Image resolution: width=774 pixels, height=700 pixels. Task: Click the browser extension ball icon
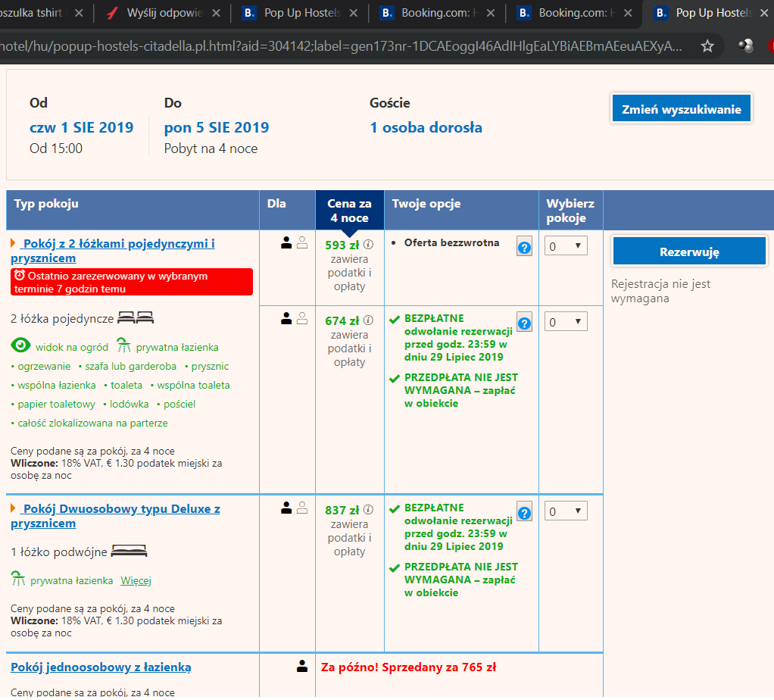746,46
